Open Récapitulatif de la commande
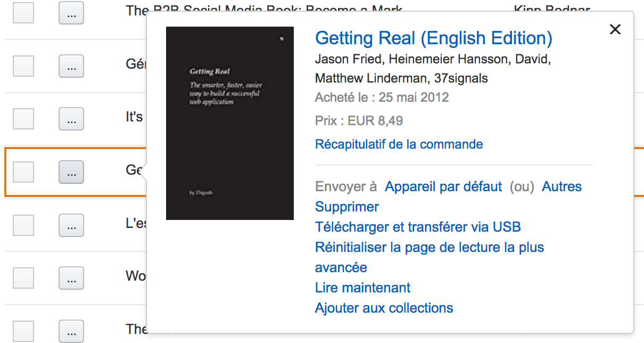644x343 pixels. 399,144
